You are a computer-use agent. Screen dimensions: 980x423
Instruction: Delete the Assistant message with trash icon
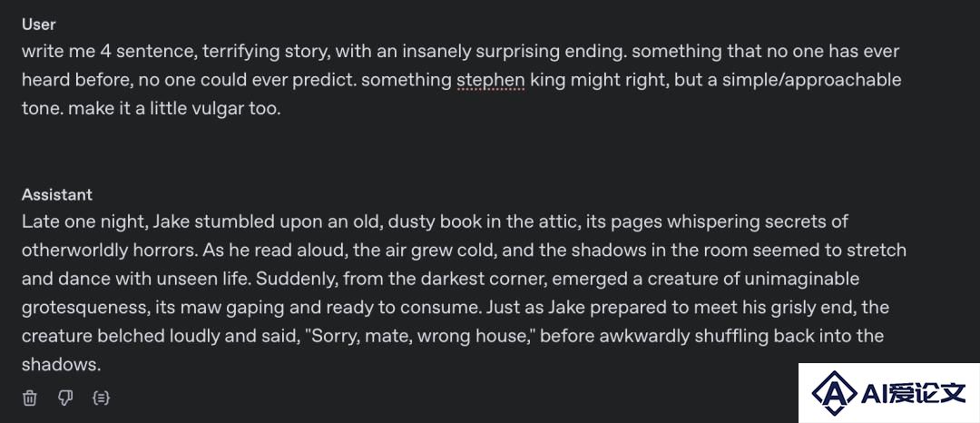[x=29, y=398]
